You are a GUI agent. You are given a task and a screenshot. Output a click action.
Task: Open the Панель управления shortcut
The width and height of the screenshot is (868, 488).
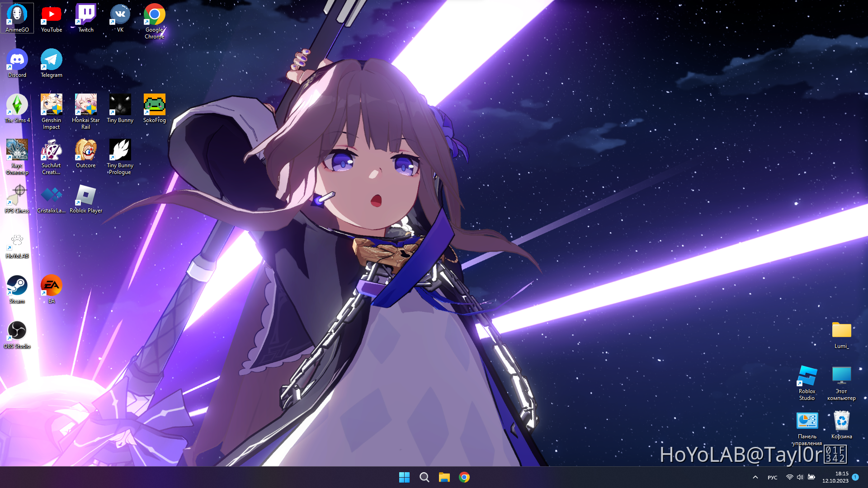point(807,428)
